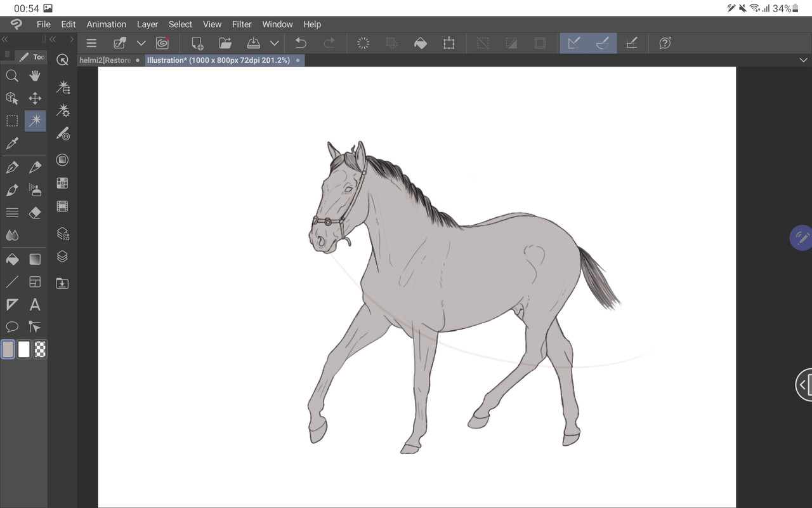
Task: Toggle Snap to Grid
Action: pyautogui.click(x=631, y=43)
